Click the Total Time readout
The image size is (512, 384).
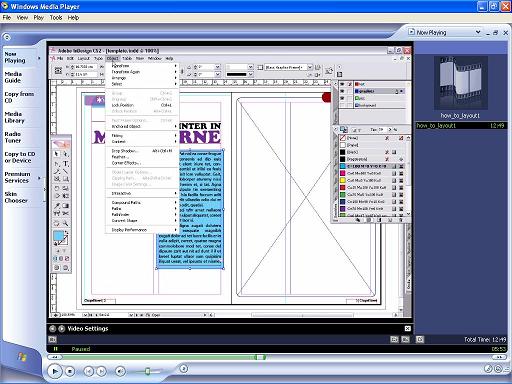coord(485,339)
